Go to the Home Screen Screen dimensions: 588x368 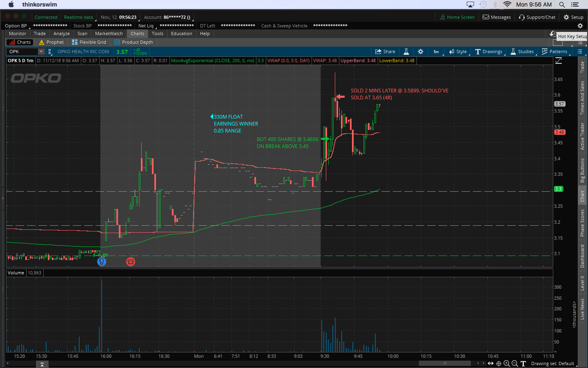[x=457, y=17]
